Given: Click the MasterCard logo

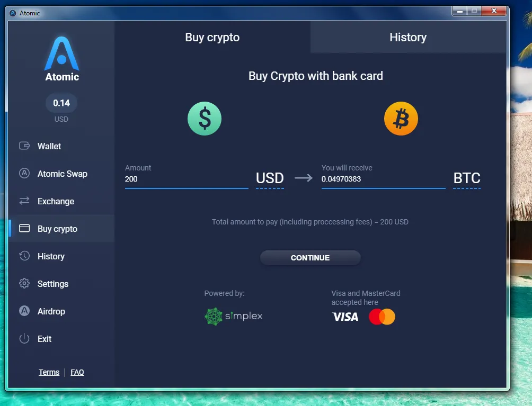Looking at the screenshot, I should pos(382,317).
